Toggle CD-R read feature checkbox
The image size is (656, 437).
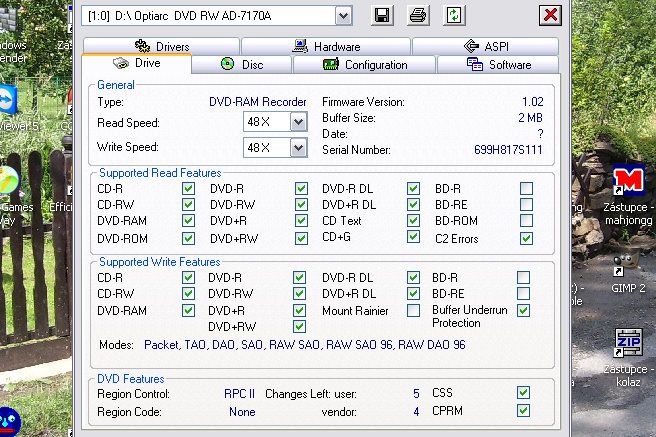[188, 189]
